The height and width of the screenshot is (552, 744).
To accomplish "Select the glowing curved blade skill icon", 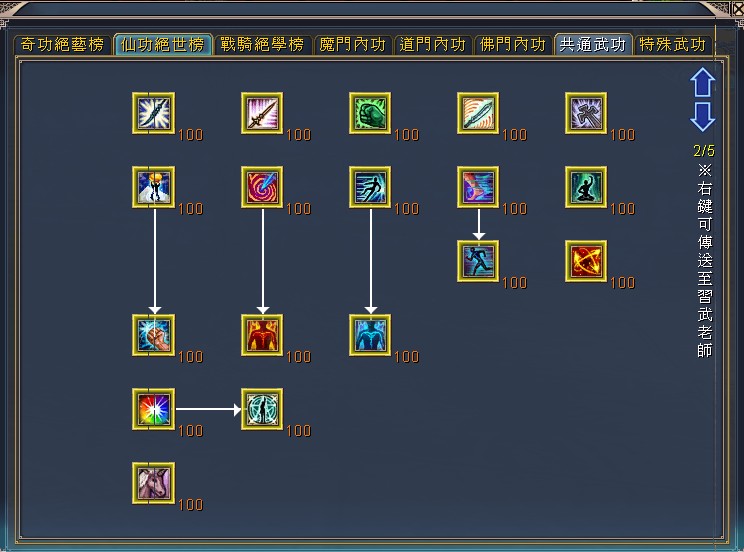I will (153, 113).
